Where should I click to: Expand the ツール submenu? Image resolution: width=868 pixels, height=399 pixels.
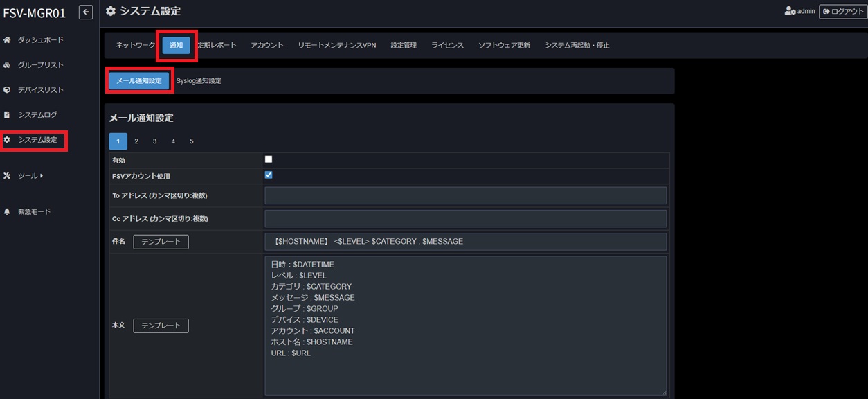point(30,176)
